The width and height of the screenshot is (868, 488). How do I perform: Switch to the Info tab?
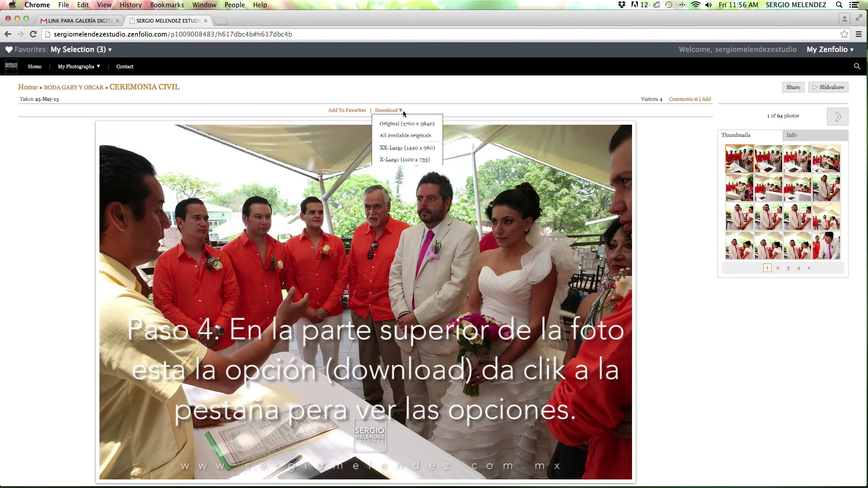tap(792, 135)
